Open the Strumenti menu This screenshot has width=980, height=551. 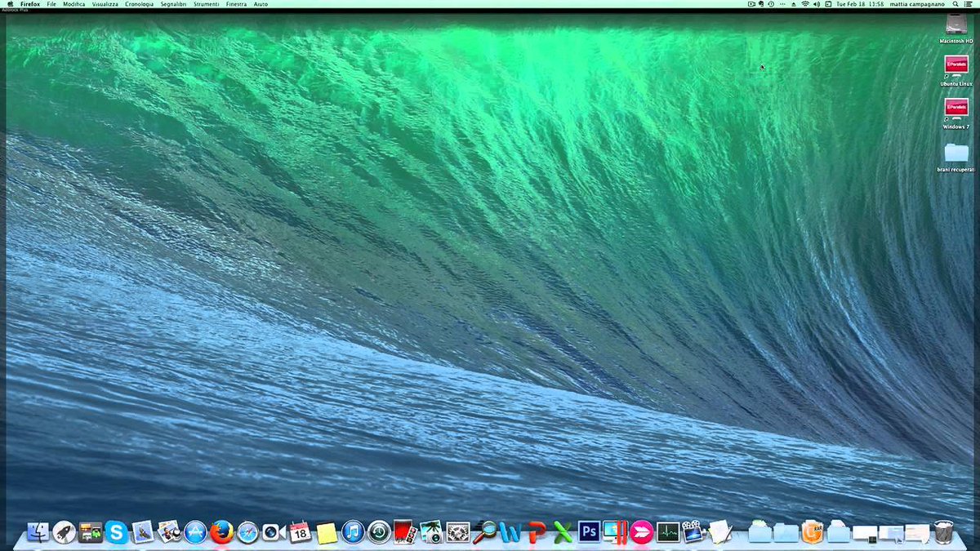207,4
